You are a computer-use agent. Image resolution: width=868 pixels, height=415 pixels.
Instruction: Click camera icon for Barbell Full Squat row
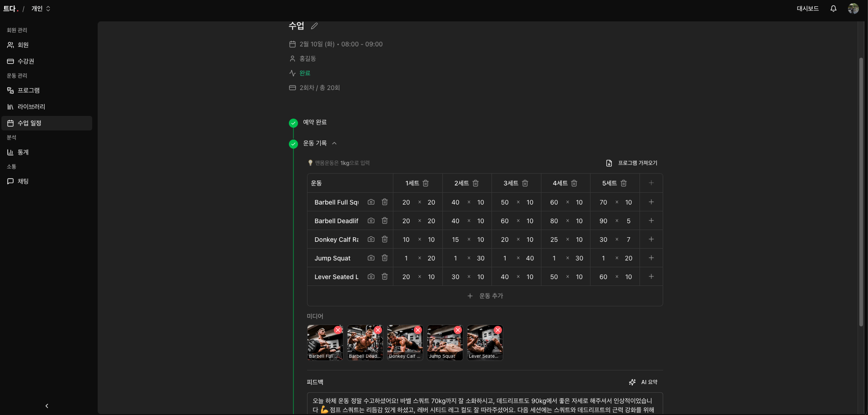point(371,202)
